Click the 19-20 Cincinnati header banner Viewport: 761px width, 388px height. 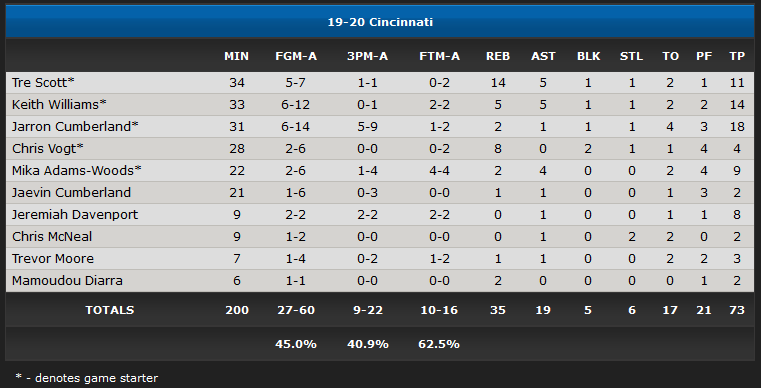[x=380, y=22]
